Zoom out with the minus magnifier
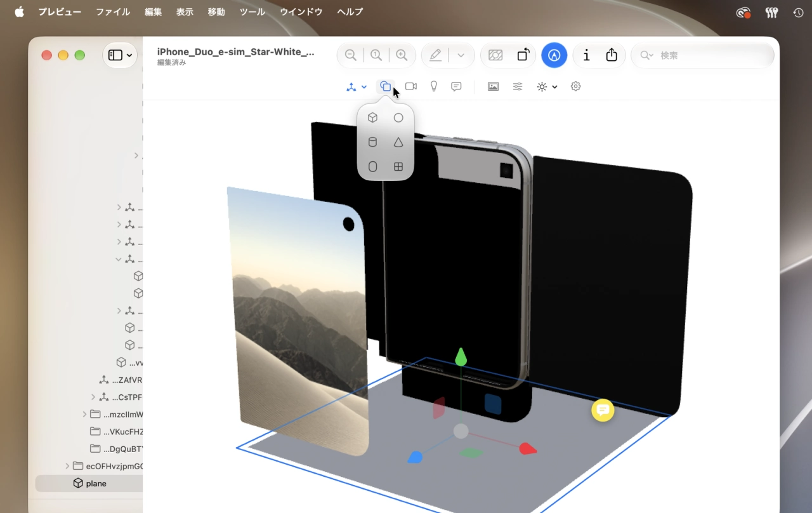 [350, 55]
